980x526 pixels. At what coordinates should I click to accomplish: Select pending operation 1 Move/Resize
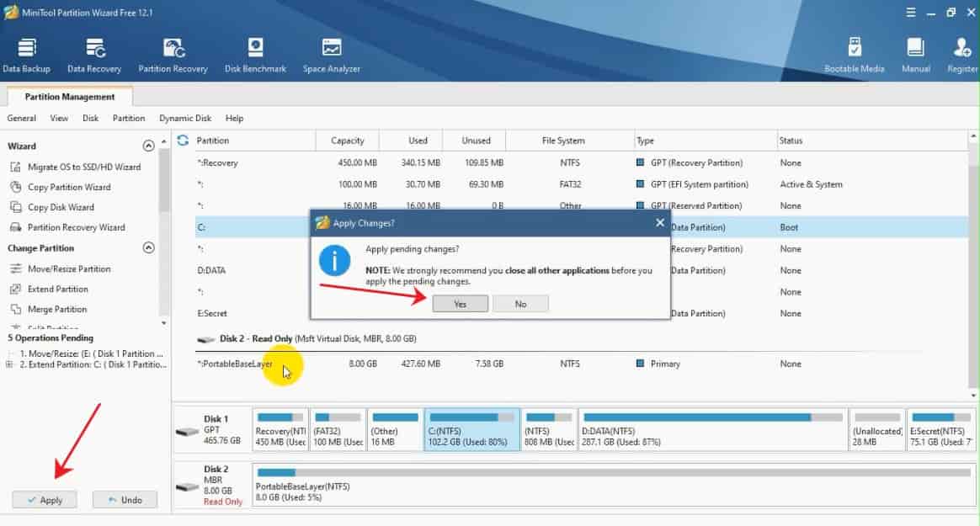pos(91,353)
